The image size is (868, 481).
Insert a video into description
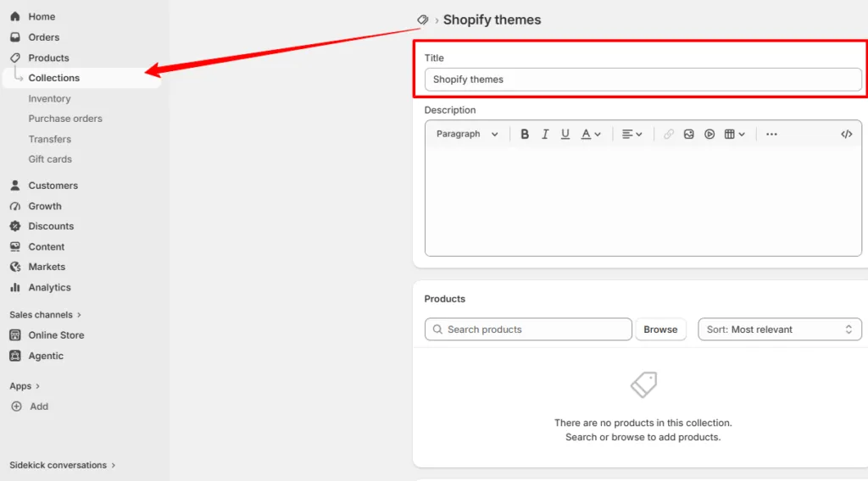[709, 134]
